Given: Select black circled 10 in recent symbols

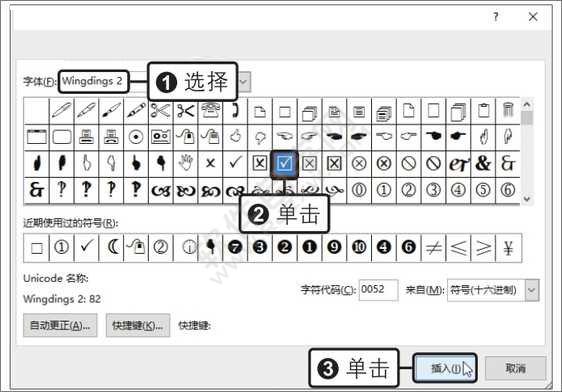Looking at the screenshot, I should tap(359, 247).
